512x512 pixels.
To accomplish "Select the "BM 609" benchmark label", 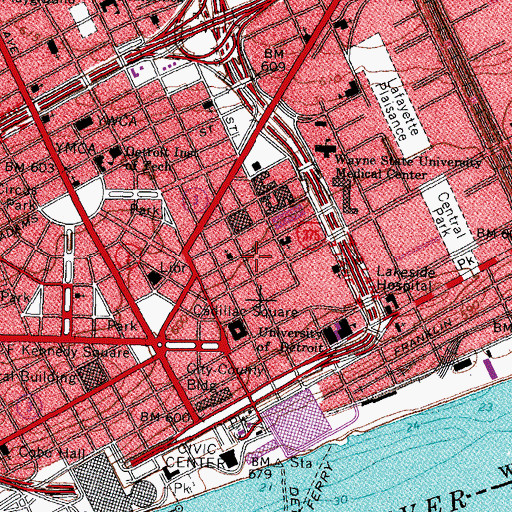I will [x=274, y=60].
